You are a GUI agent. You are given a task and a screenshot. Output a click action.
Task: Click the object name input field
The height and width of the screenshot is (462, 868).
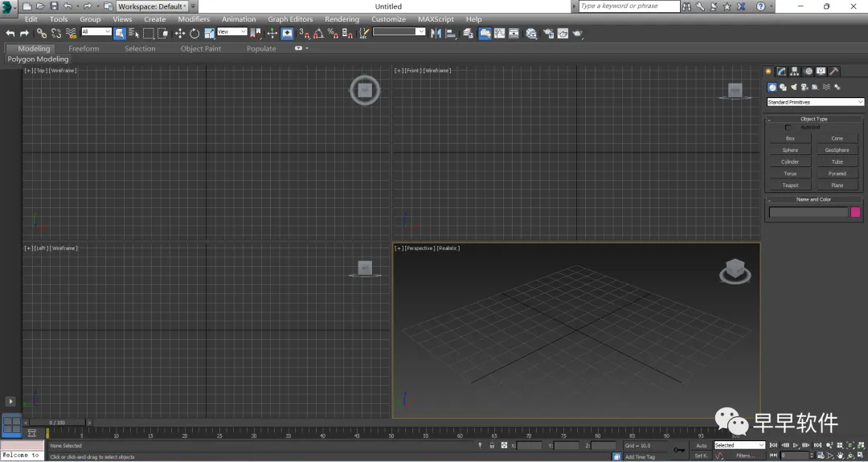(x=808, y=212)
